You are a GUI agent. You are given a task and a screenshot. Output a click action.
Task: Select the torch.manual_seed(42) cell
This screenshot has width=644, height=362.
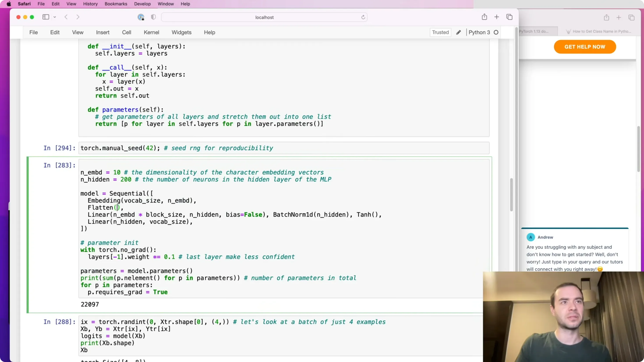284,148
